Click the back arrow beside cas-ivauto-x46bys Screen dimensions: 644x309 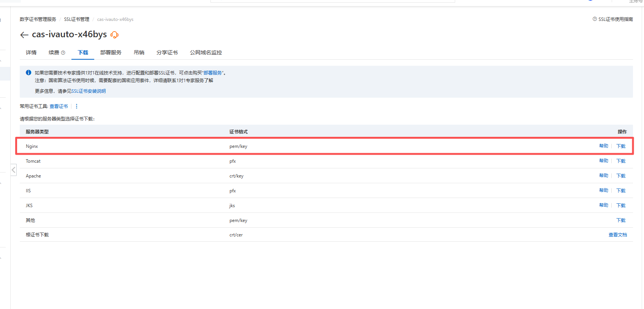click(24, 35)
